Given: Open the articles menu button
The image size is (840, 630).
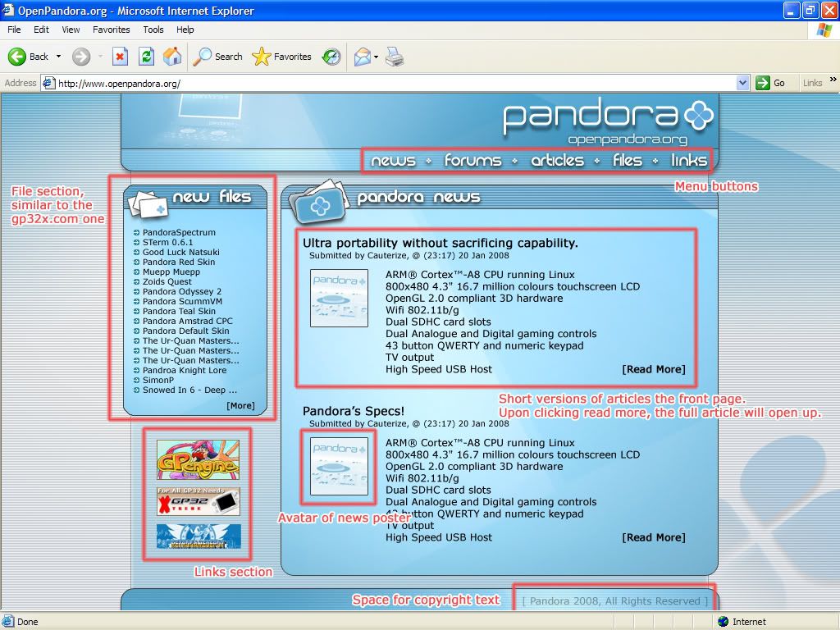Looking at the screenshot, I should (557, 160).
